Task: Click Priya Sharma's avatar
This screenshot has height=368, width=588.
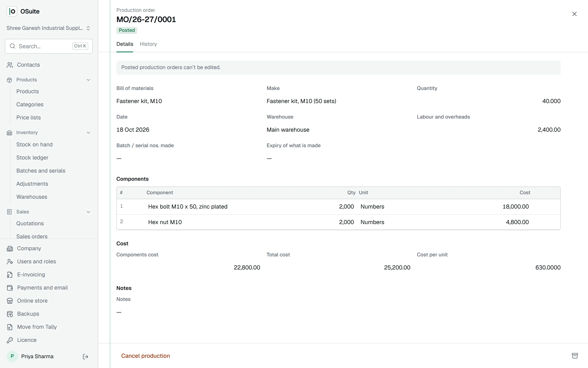Action: pyautogui.click(x=12, y=357)
